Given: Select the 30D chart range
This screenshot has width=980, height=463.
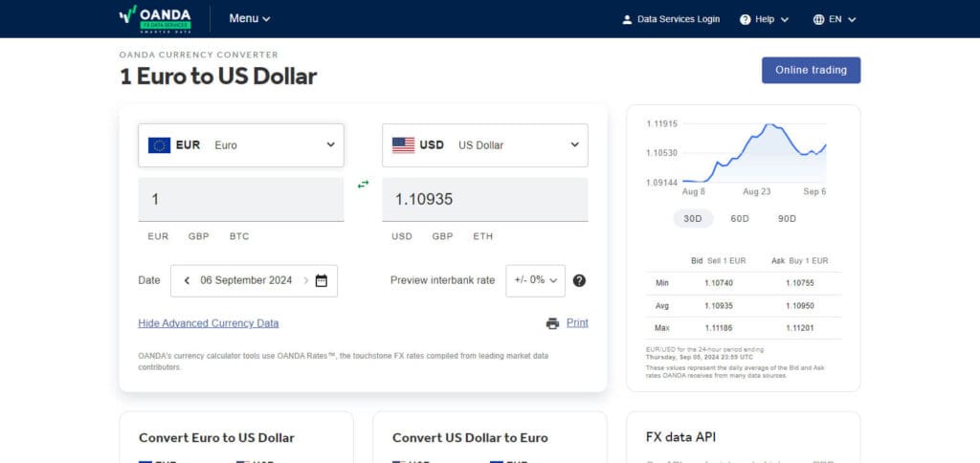Looking at the screenshot, I should 693,219.
